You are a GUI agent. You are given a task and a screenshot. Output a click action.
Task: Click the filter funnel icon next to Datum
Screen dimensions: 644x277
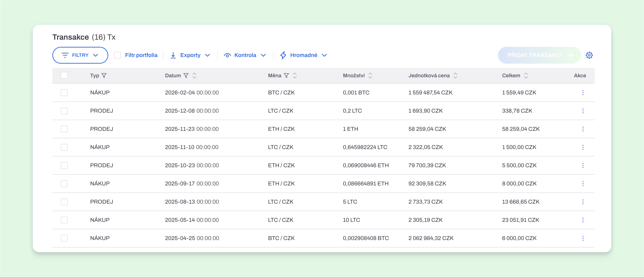[x=186, y=76]
